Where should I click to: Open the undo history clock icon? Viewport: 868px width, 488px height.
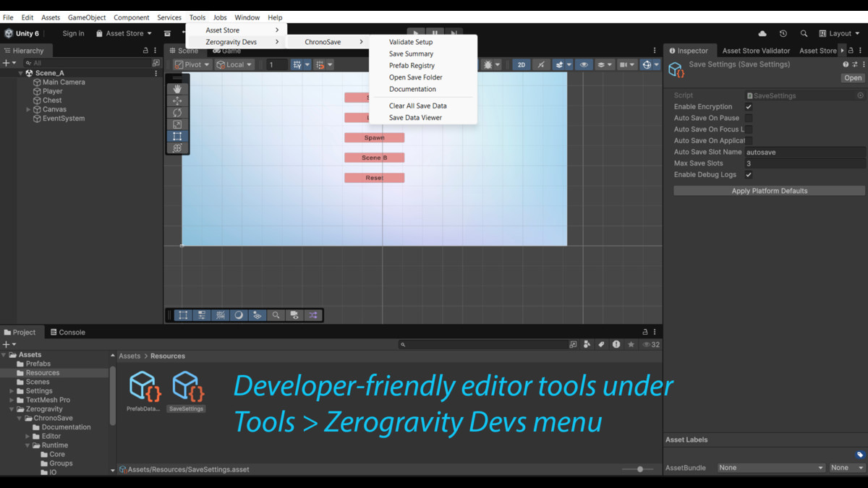(x=783, y=33)
